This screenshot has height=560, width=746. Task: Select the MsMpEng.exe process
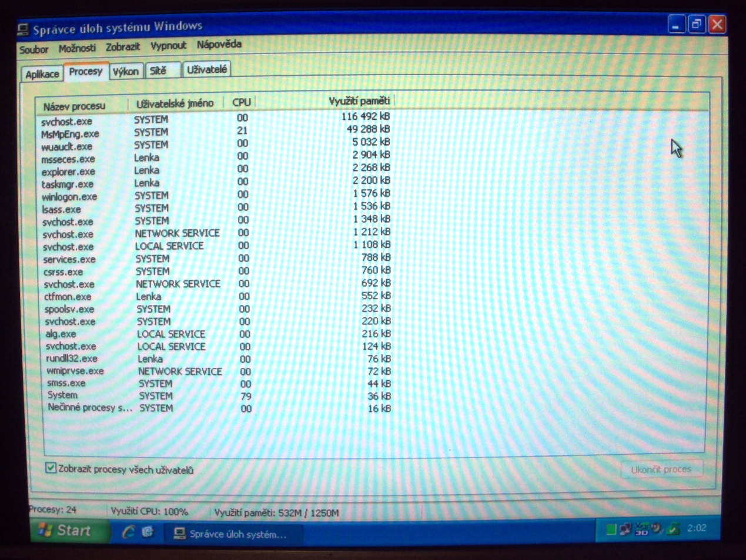tap(216, 132)
